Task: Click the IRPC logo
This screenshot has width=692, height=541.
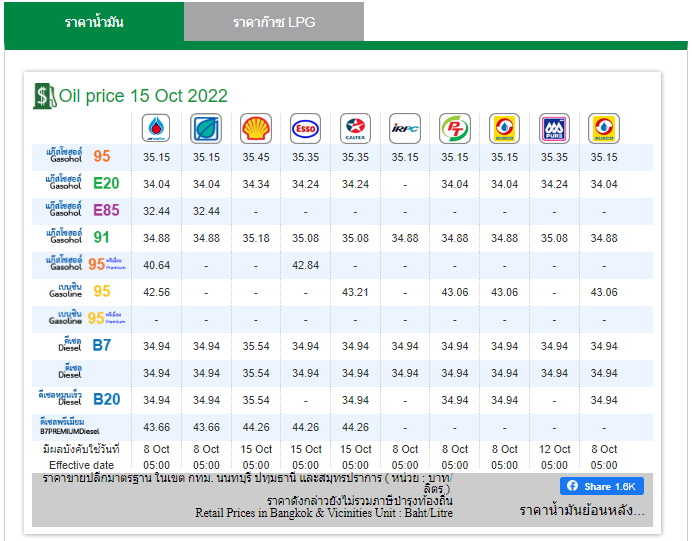Action: pos(405,128)
